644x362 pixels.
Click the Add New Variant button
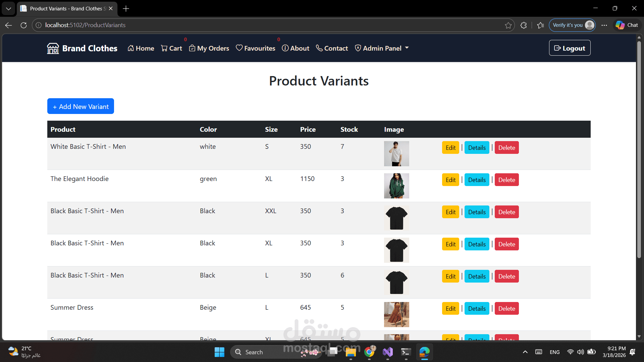(x=80, y=106)
